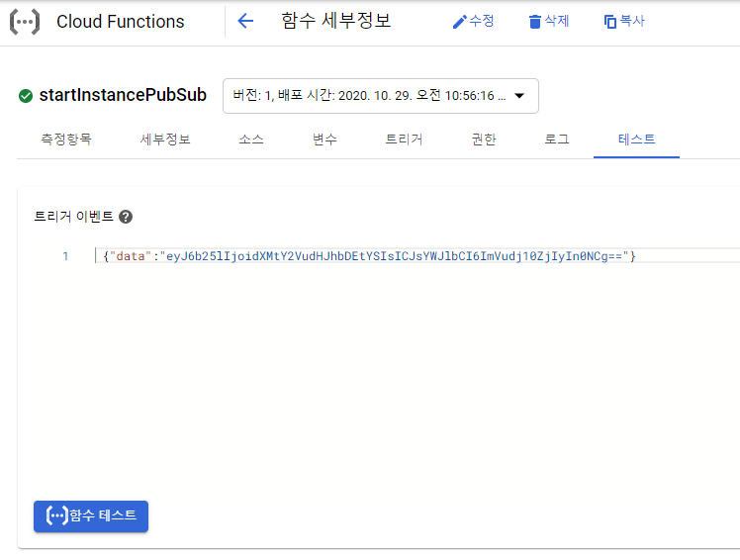Go back using the left arrow
The image size is (740, 560).
245,21
